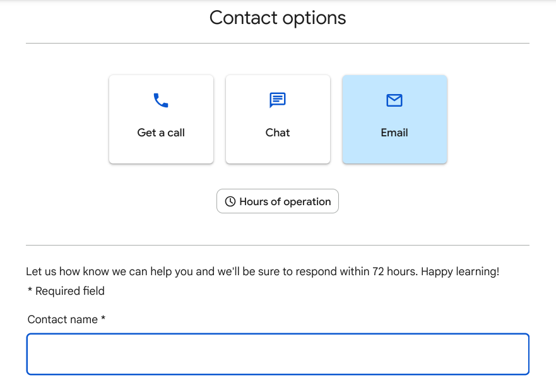This screenshot has width=556, height=392.
Task: Click the chat bubble icon
Action: click(278, 100)
